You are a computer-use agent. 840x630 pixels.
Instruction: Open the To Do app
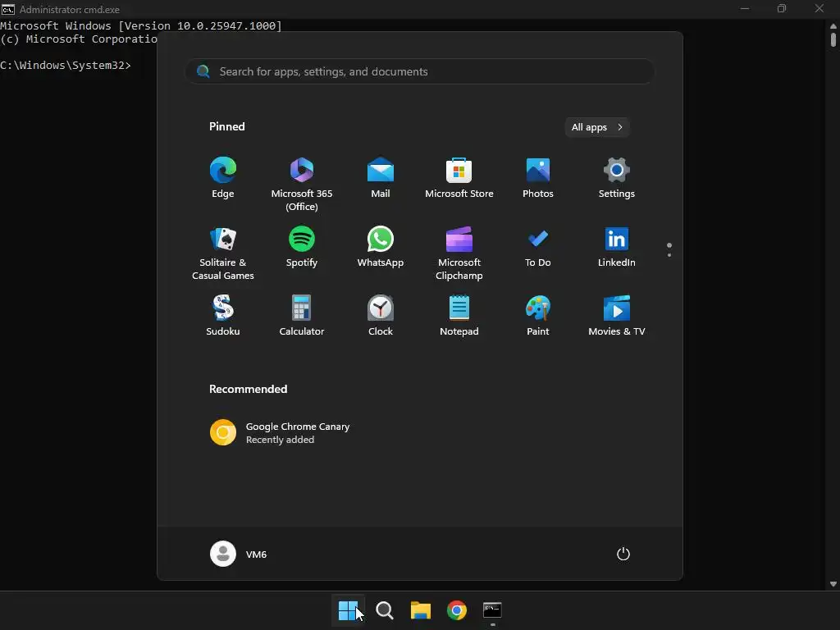[538, 248]
